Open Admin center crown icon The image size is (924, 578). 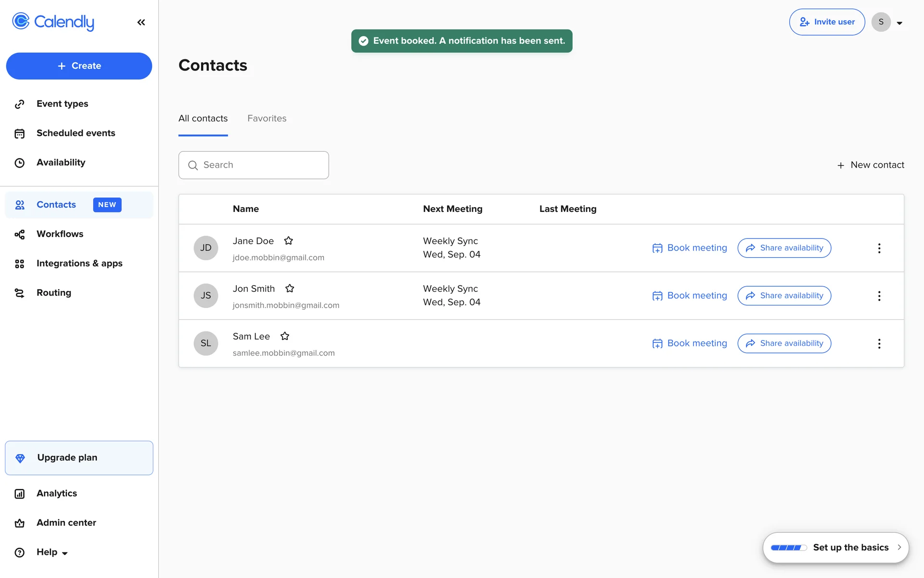coord(19,523)
